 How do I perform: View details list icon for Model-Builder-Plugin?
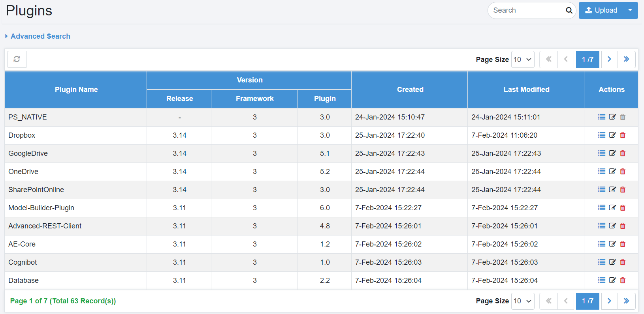pos(602,207)
